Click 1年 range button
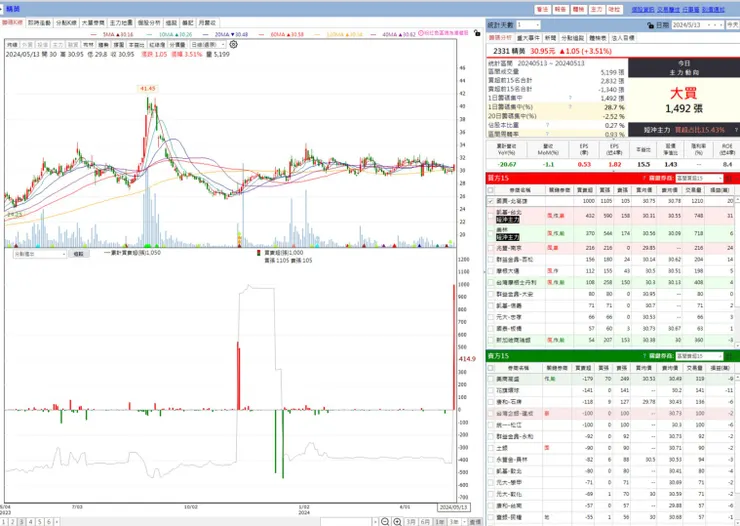740x526 pixels. pyautogui.click(x=440, y=522)
